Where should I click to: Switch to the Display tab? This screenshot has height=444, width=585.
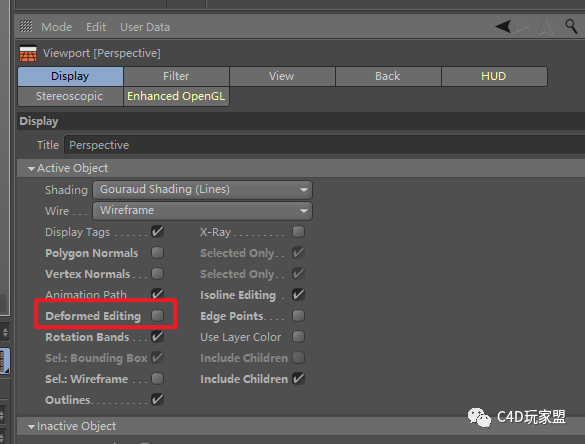pyautogui.click(x=70, y=76)
